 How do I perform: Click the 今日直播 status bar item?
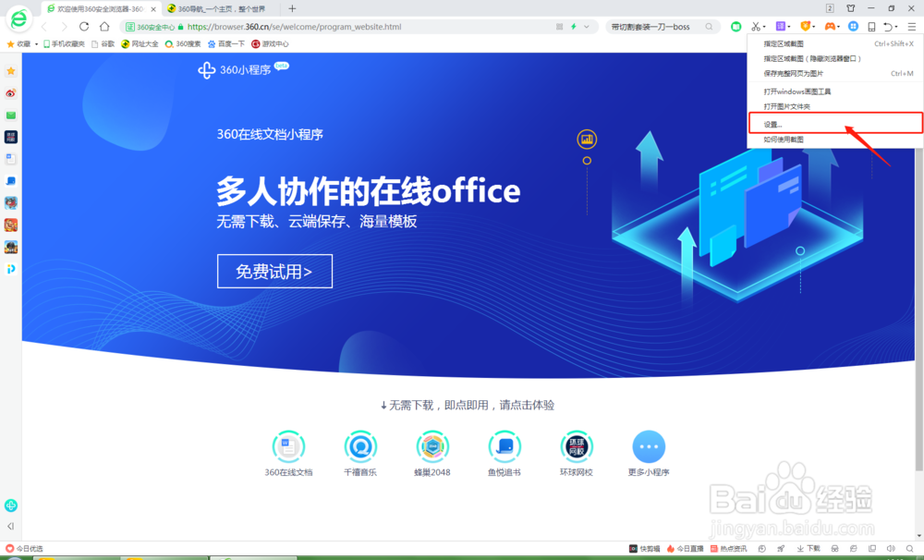(685, 549)
